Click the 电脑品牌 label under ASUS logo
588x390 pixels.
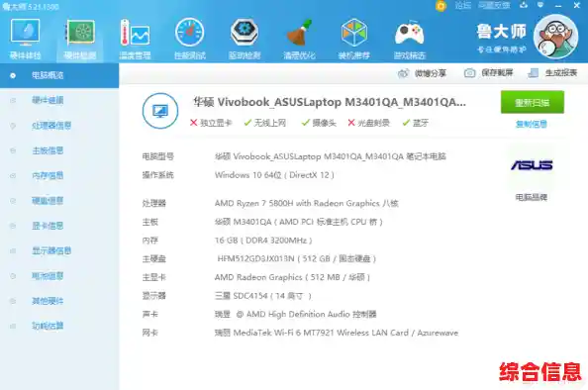(532, 197)
